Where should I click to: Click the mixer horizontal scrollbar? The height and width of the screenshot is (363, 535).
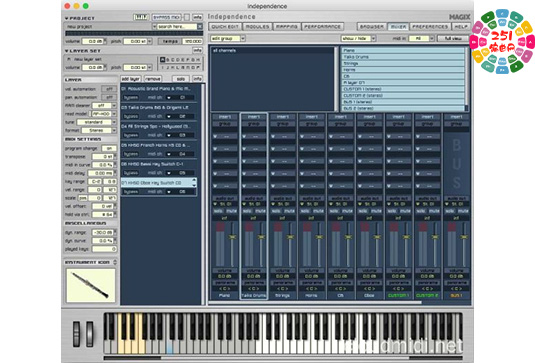(315, 302)
